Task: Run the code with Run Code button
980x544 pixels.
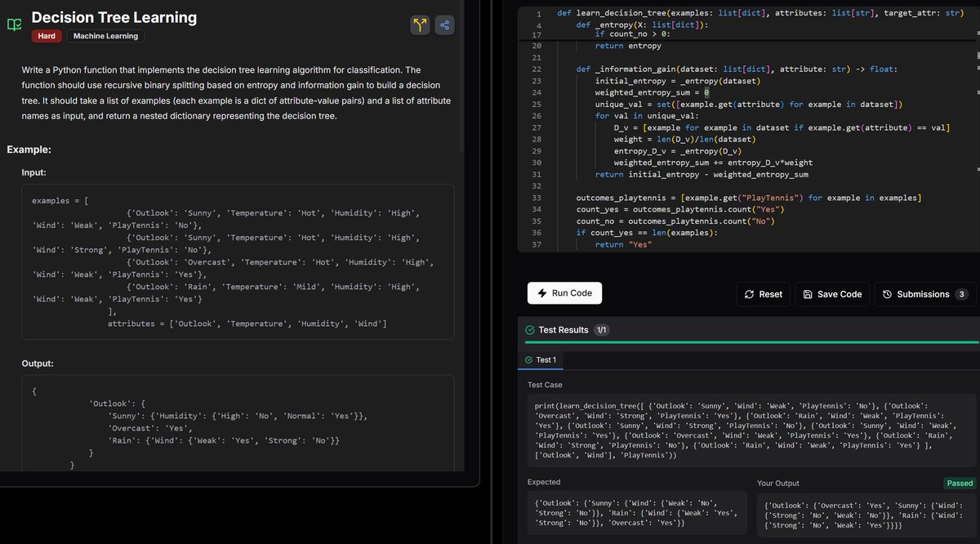Action: pyautogui.click(x=565, y=293)
